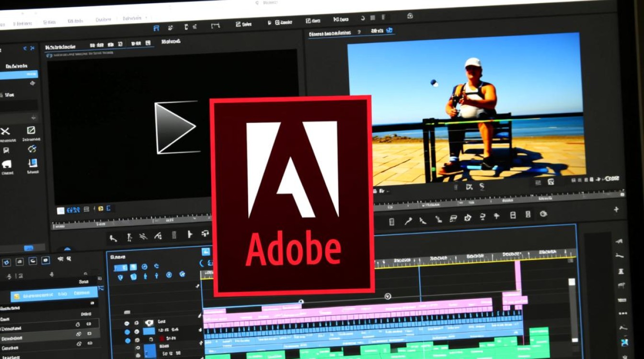The width and height of the screenshot is (644, 359).
Task: Select the slashed square icon in the left panel
Action: tap(31, 130)
